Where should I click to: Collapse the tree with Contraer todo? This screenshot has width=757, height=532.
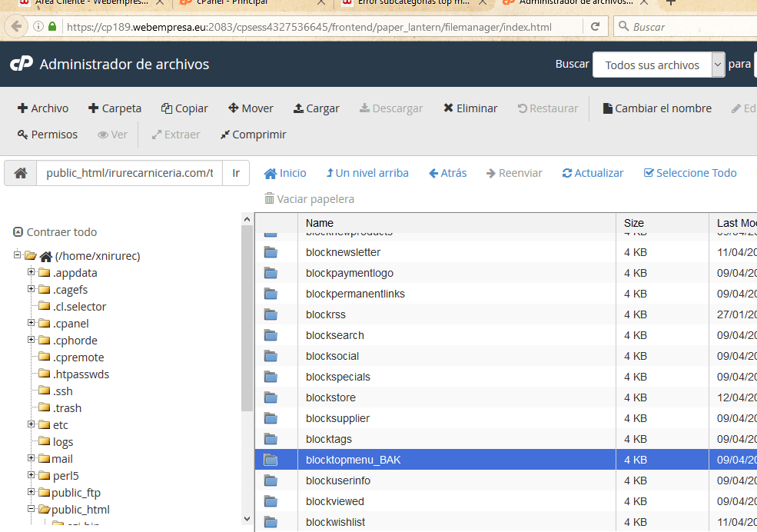pos(55,232)
